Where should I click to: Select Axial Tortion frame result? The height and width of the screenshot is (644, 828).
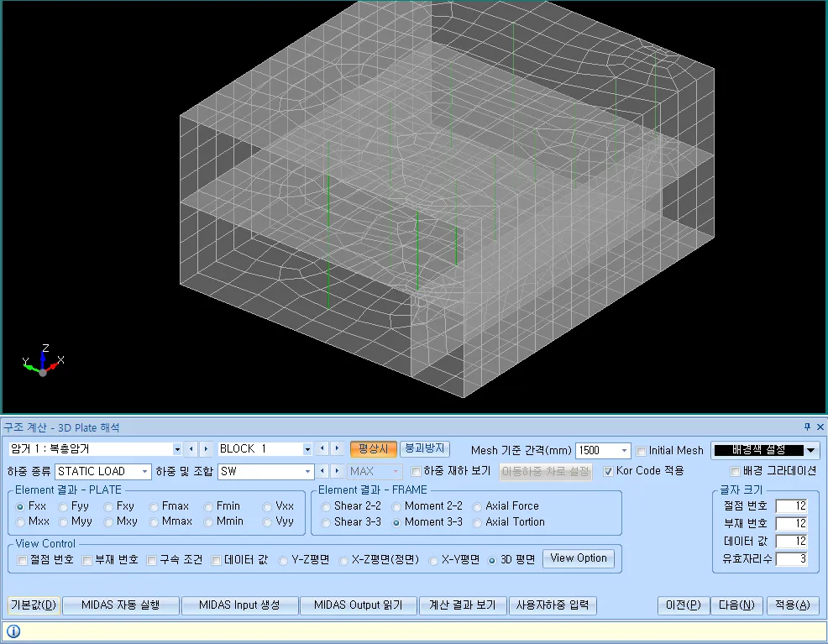pos(477,522)
